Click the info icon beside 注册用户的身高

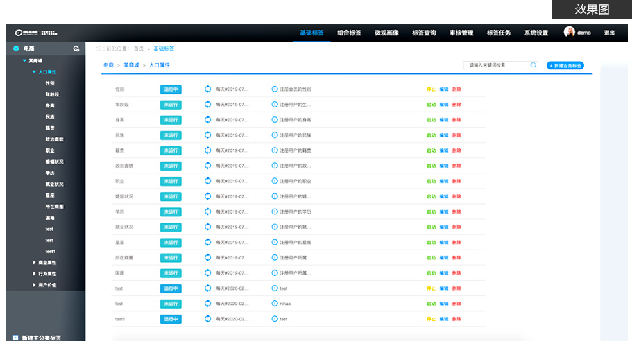[275, 120]
